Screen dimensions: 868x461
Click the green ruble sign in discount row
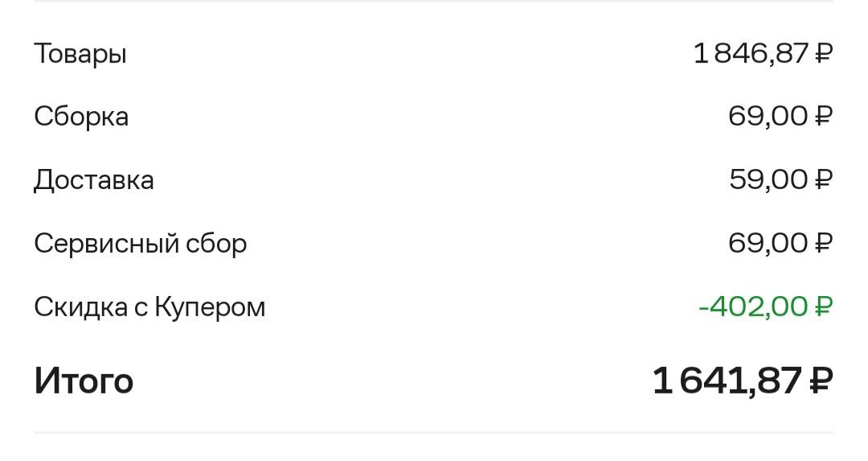[x=824, y=306]
